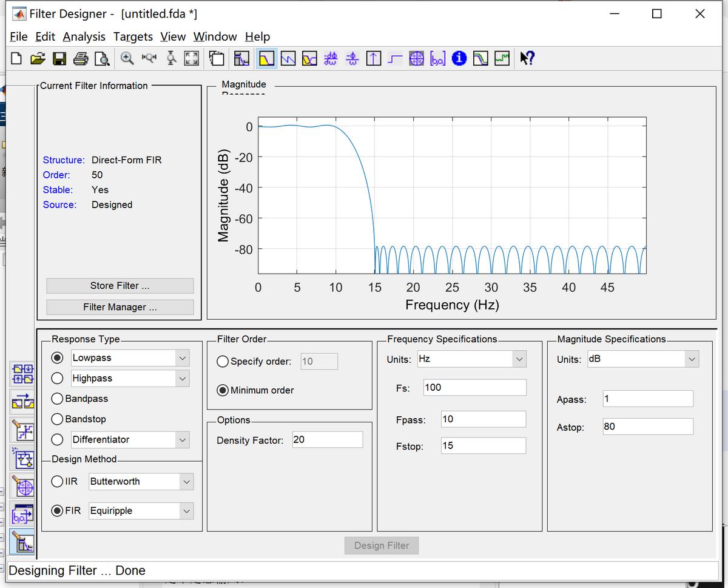The height and width of the screenshot is (588, 728).
Task: Enable the Specify order option
Action: coord(223,362)
